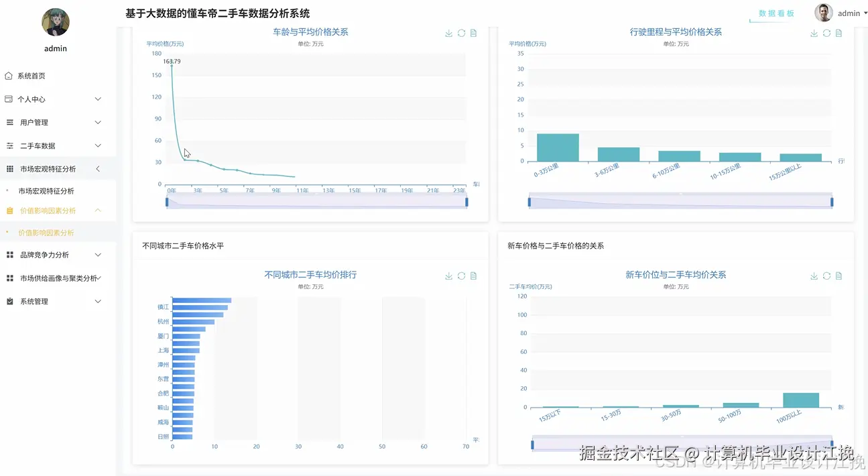Click the 不同城市二手车价格水平 card heading
The image size is (868, 476).
click(x=183, y=246)
